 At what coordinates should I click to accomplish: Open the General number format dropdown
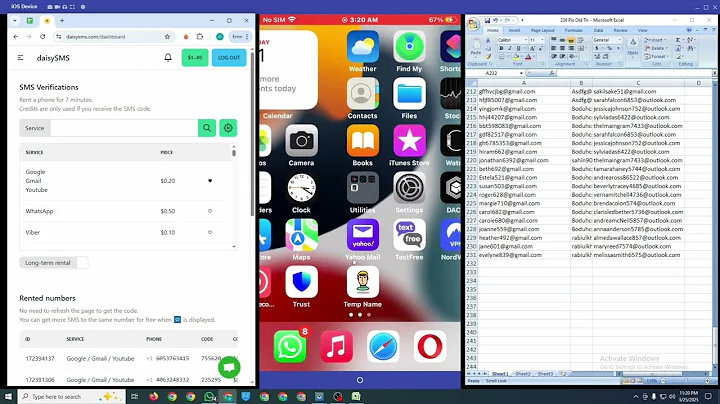[x=619, y=40]
